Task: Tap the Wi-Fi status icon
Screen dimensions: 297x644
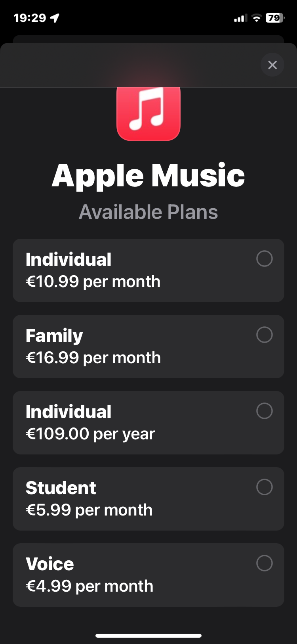Action: point(257,18)
